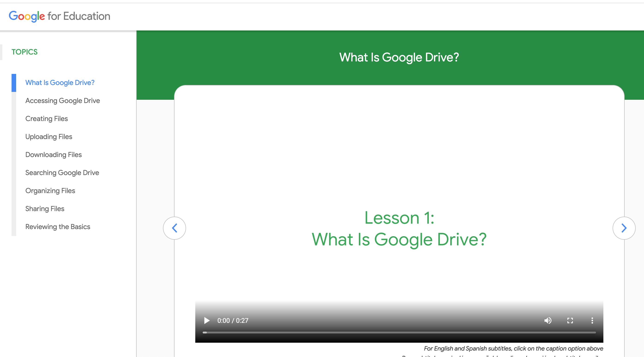This screenshot has height=357, width=644.
Task: Click the English and Spanish subtitles note
Action: pos(514,348)
